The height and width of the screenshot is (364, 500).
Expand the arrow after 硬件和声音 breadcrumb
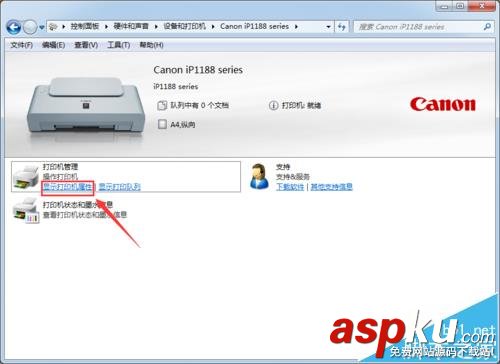[x=156, y=27]
